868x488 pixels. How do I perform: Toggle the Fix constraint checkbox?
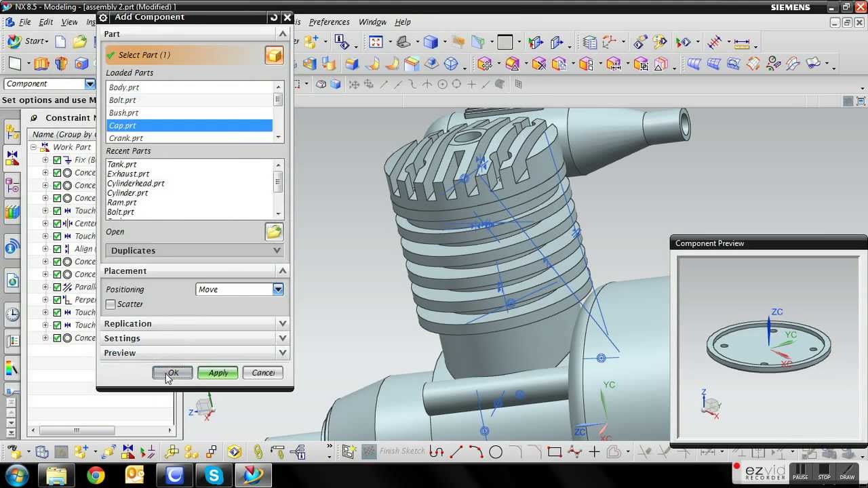pos(57,160)
